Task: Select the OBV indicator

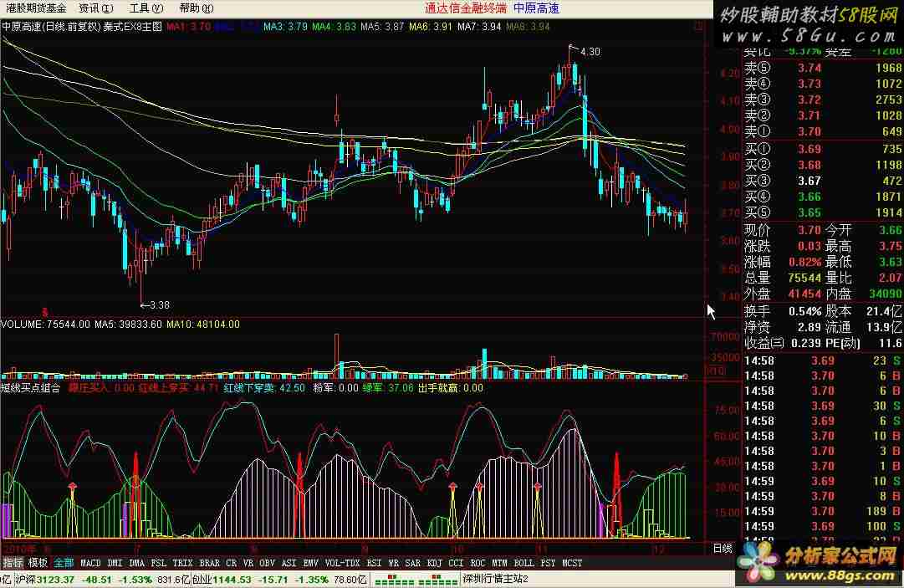Action: pyautogui.click(x=267, y=563)
